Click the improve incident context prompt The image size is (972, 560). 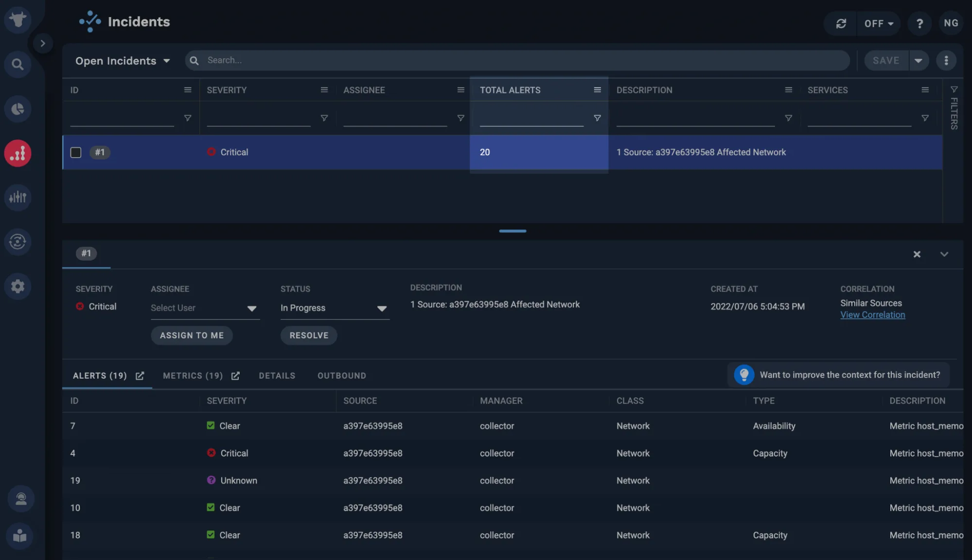click(x=839, y=375)
